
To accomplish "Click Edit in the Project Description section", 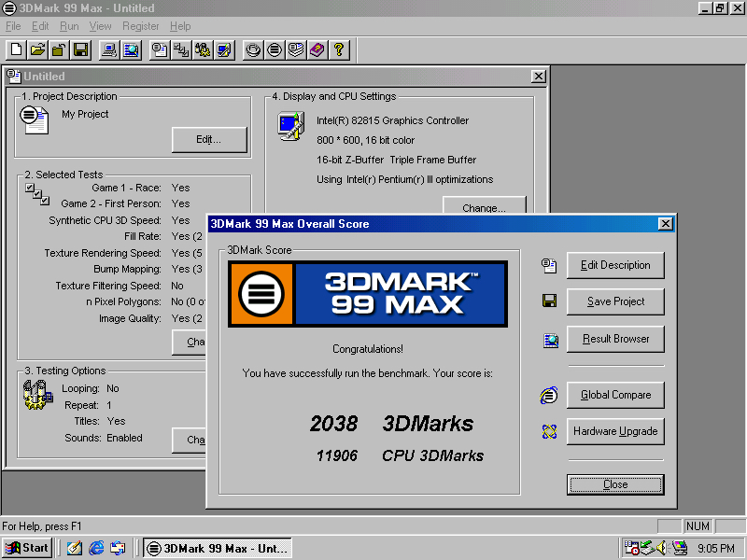I will click(x=208, y=139).
